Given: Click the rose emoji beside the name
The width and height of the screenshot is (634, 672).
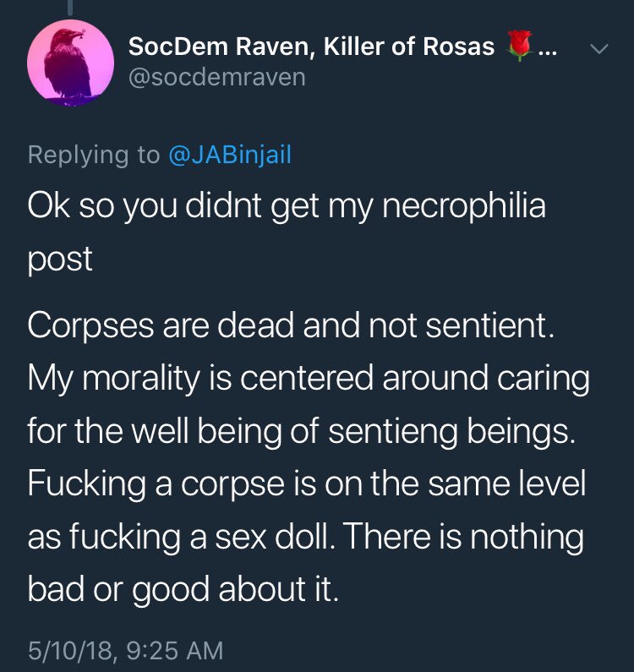Looking at the screenshot, I should (520, 47).
